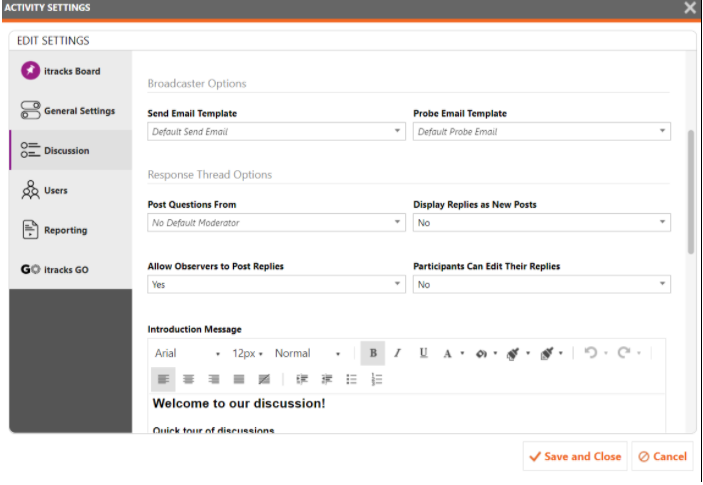Undo the last edit in the editor
The height and width of the screenshot is (485, 703).
(590, 353)
